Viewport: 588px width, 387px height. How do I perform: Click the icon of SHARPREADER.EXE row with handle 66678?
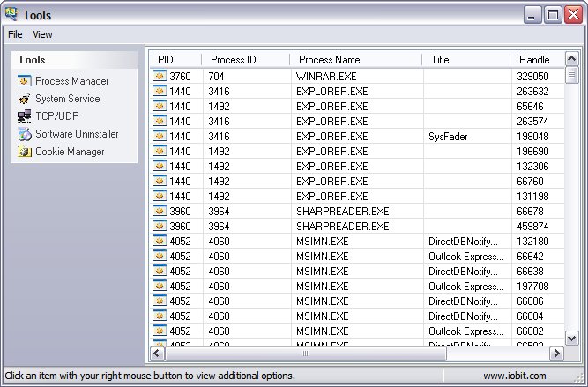(160, 211)
